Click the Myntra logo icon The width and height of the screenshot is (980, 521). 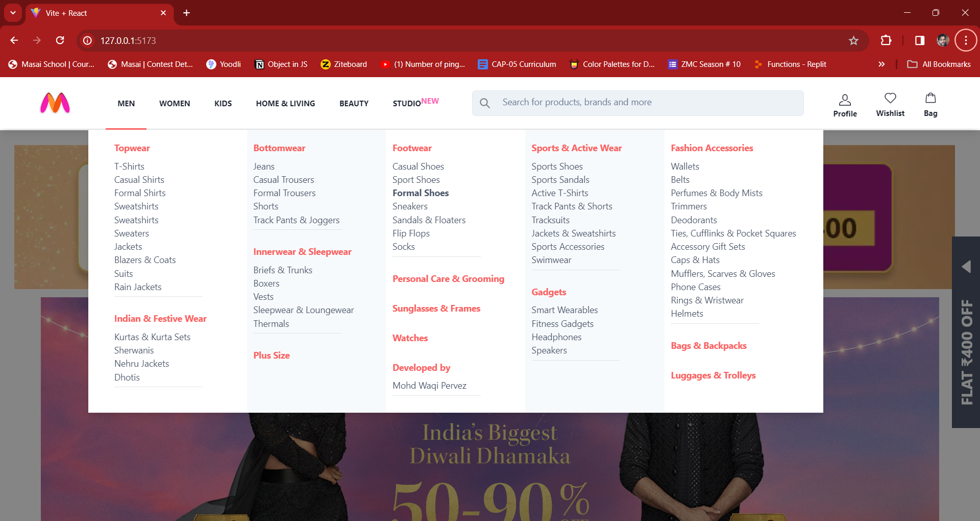tap(55, 103)
